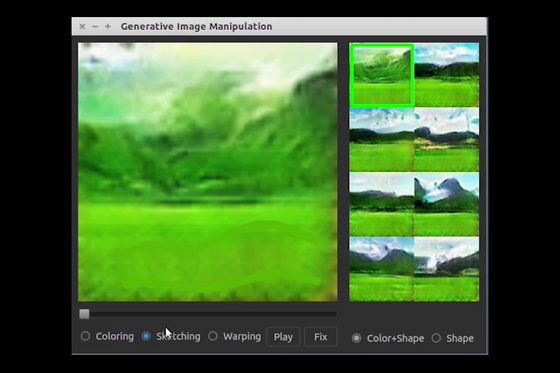Switch to Shape-only matching
The height and width of the screenshot is (373, 560).
click(x=436, y=338)
